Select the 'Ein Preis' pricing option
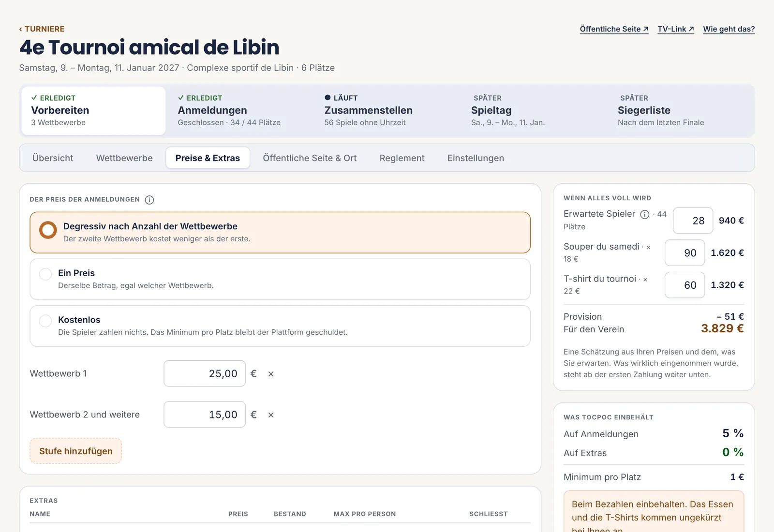 pyautogui.click(x=280, y=279)
